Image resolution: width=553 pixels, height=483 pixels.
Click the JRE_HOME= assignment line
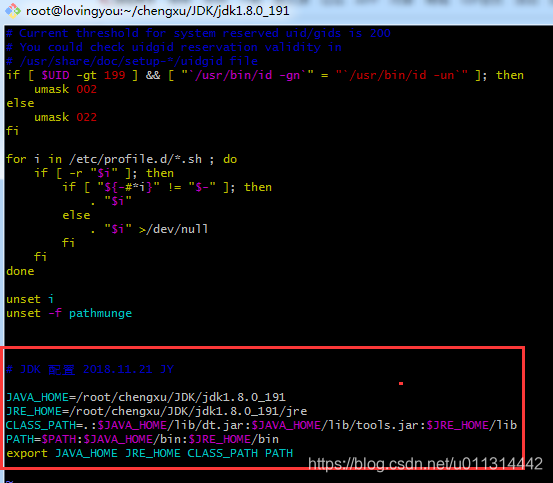[157, 411]
